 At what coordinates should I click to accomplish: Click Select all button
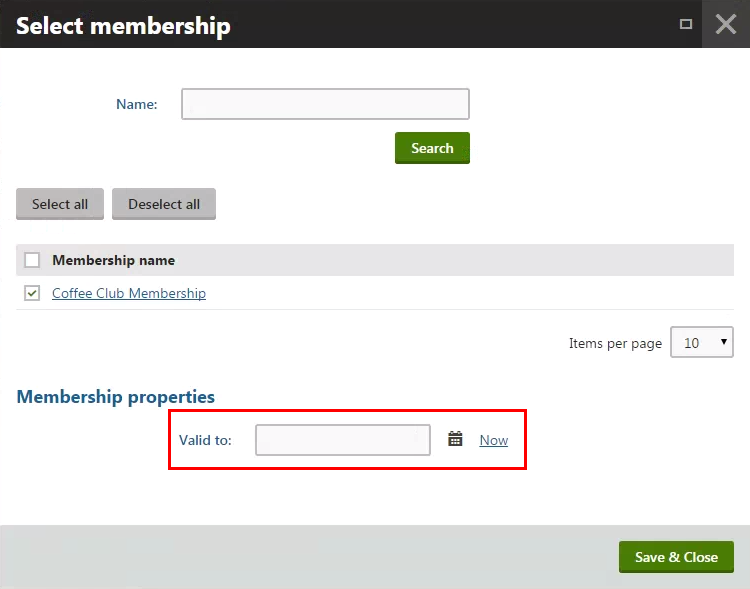[x=60, y=204]
